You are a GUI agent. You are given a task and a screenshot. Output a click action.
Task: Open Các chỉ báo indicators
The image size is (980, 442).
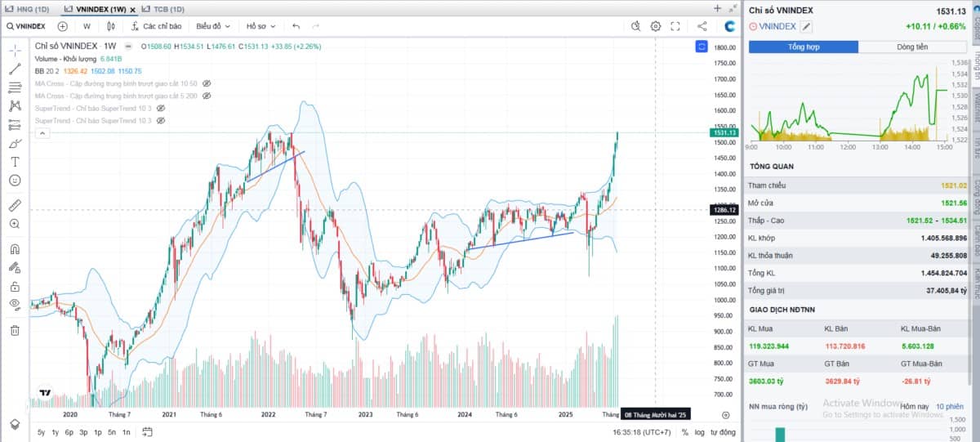[156, 26]
